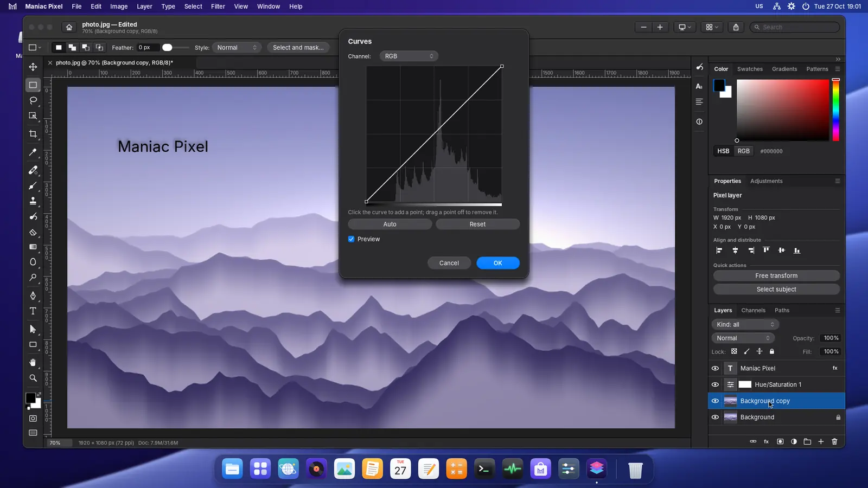The image size is (868, 488).
Task: Switch to the Adjustments tab
Action: [x=767, y=181]
